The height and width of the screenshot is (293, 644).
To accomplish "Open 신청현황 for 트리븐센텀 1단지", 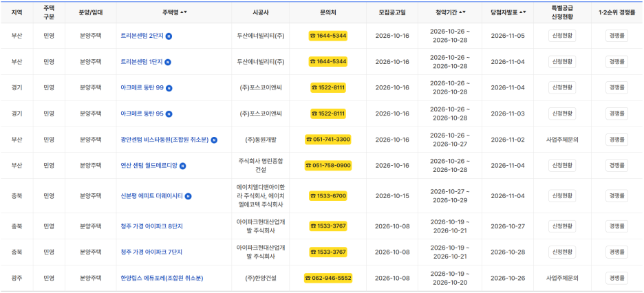I will point(562,61).
